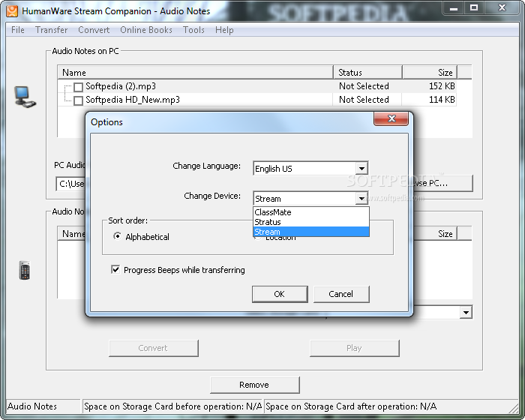Open the Help menu
525x420 pixels.
click(224, 30)
